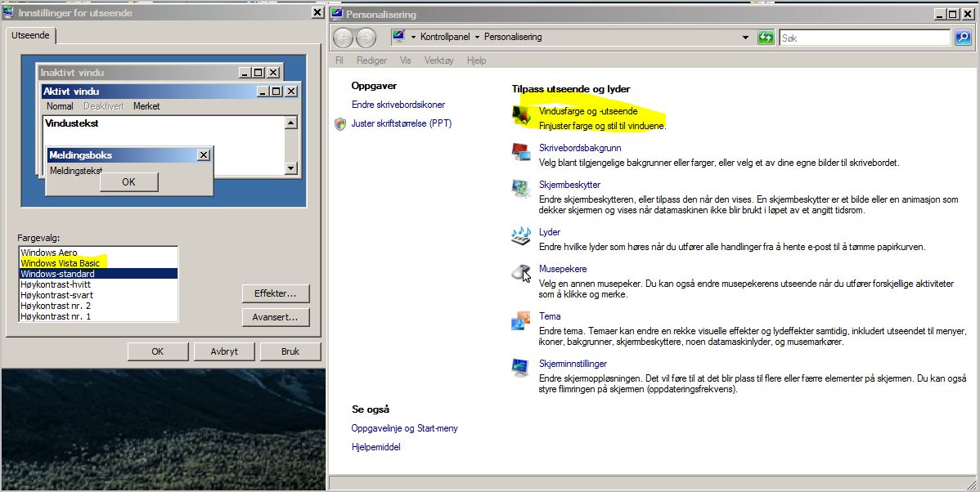Open the Vis menu
Image resolution: width=980 pixels, height=492 pixels.
click(406, 60)
